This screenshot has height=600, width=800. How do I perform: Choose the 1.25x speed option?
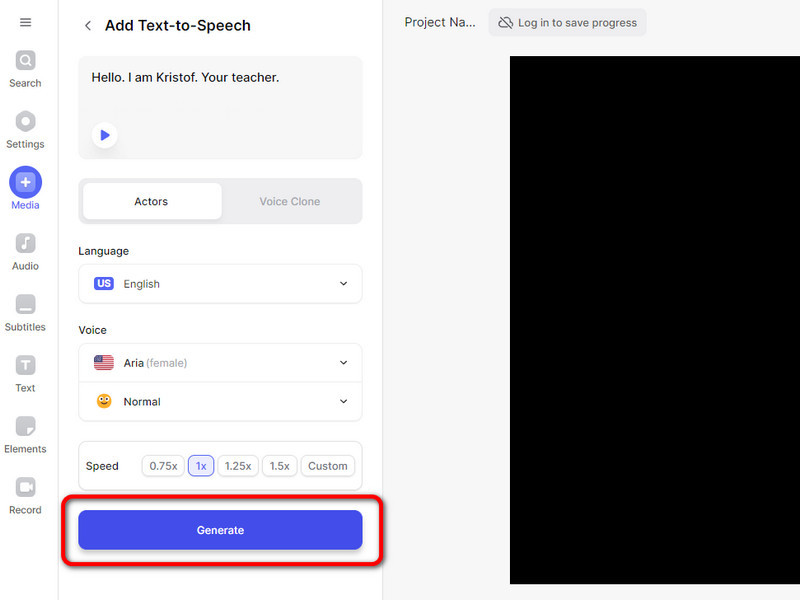(238, 466)
